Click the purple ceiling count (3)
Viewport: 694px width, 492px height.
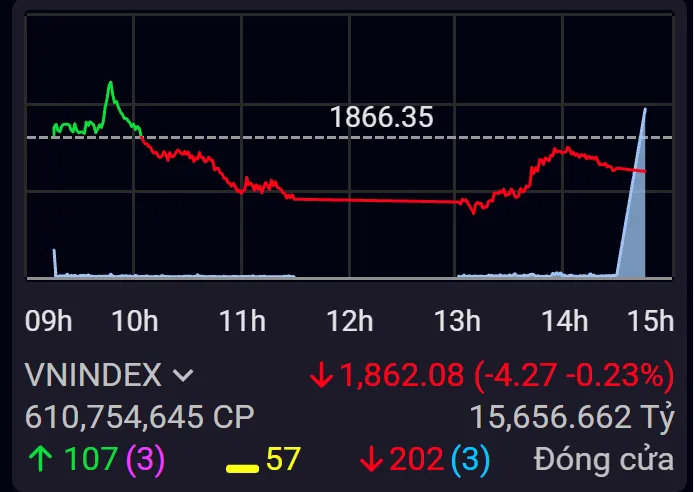point(146,459)
